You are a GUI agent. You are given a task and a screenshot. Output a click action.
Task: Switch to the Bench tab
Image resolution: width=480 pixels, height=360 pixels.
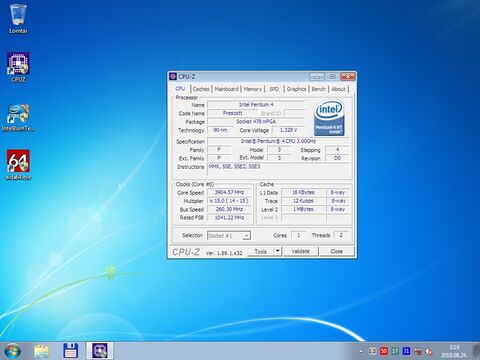318,89
